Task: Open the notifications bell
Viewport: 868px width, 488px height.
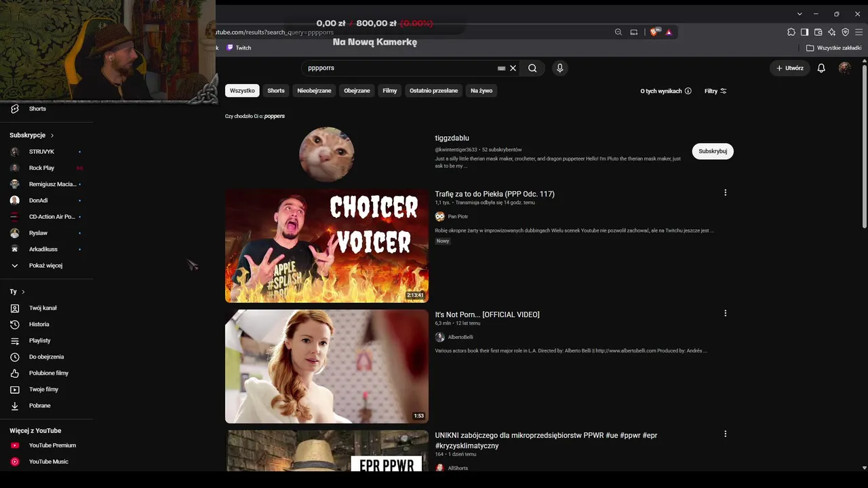Action: tap(821, 68)
